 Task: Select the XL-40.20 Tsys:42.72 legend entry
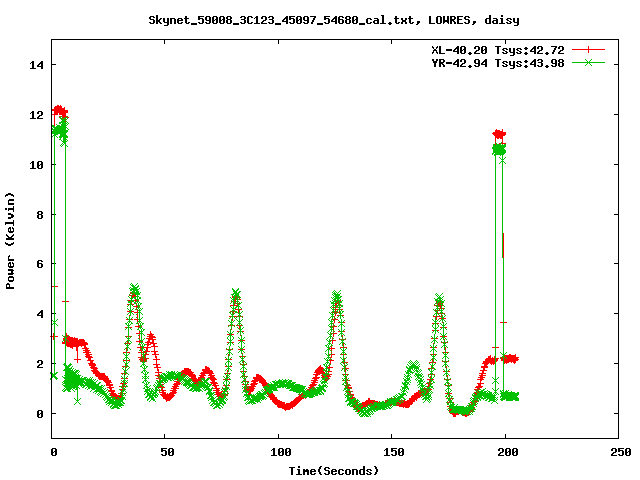(x=498, y=50)
